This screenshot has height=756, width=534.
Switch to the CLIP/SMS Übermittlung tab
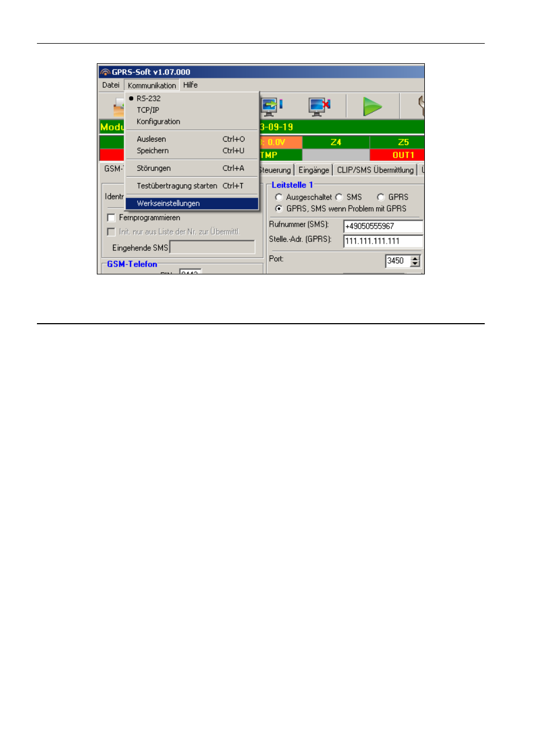(x=375, y=170)
